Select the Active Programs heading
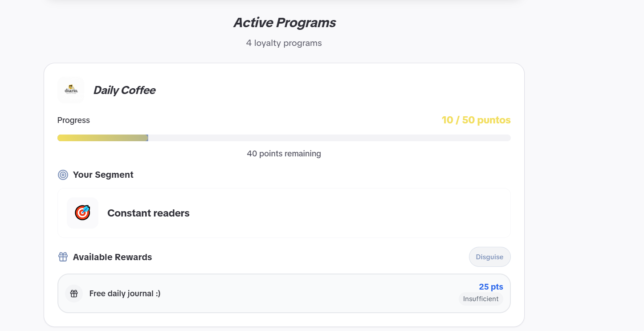Viewport: 644px width, 331px height. coord(285,22)
